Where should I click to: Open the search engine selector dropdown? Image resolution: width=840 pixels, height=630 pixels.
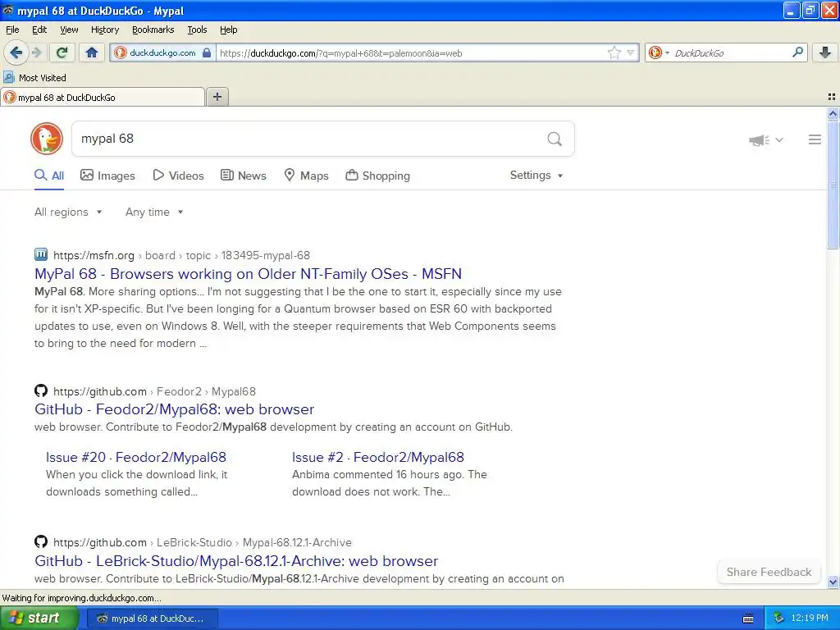coord(659,52)
